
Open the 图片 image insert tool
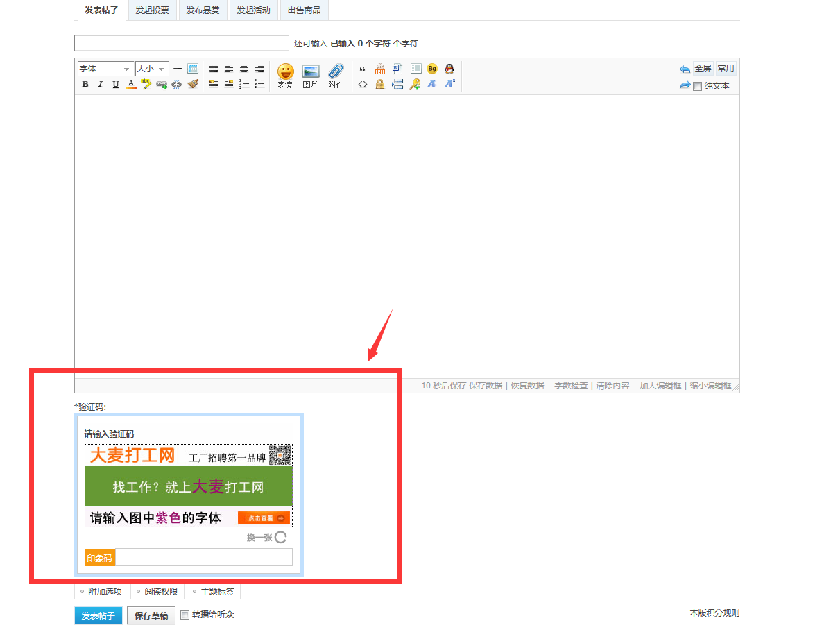click(310, 76)
